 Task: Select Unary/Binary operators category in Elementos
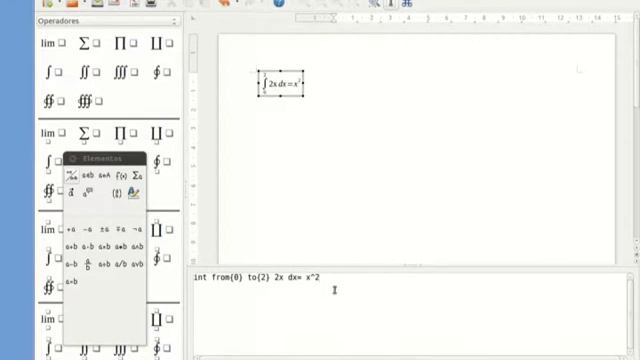pyautogui.click(x=72, y=176)
